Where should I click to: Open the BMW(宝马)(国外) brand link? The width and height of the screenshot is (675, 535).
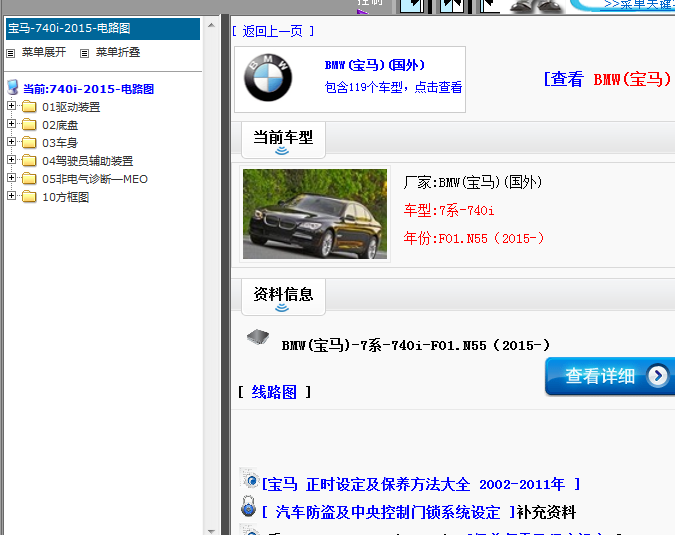pos(375,65)
